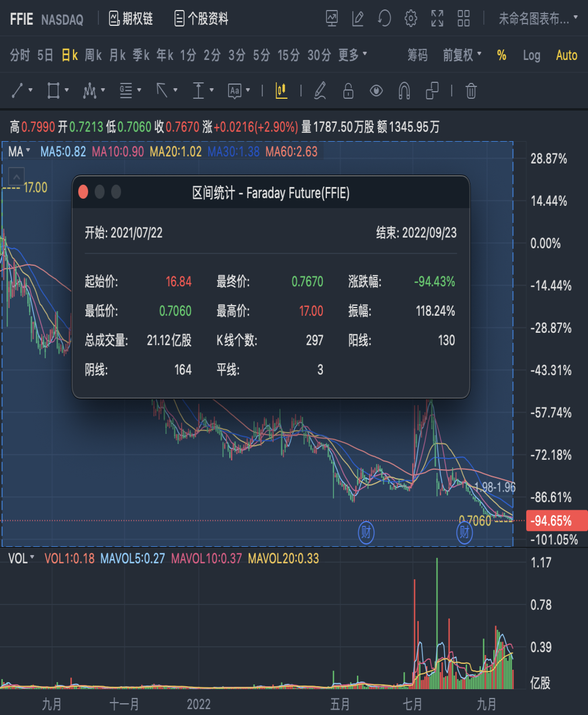Select the 月k monthly tab

(x=118, y=55)
